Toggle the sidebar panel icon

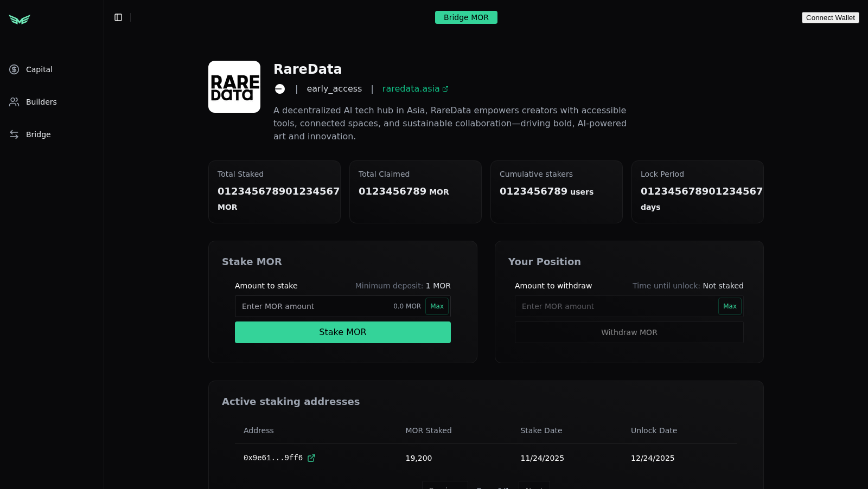[x=118, y=17]
